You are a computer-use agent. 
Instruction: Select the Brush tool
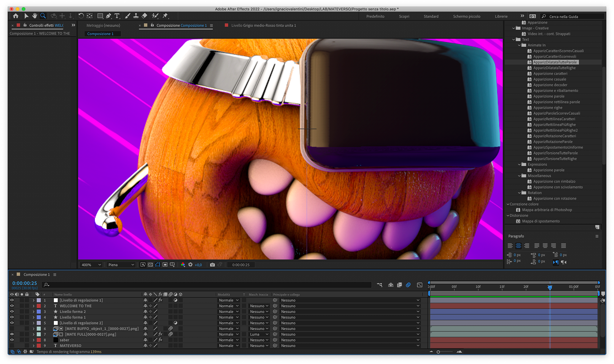coord(128,16)
